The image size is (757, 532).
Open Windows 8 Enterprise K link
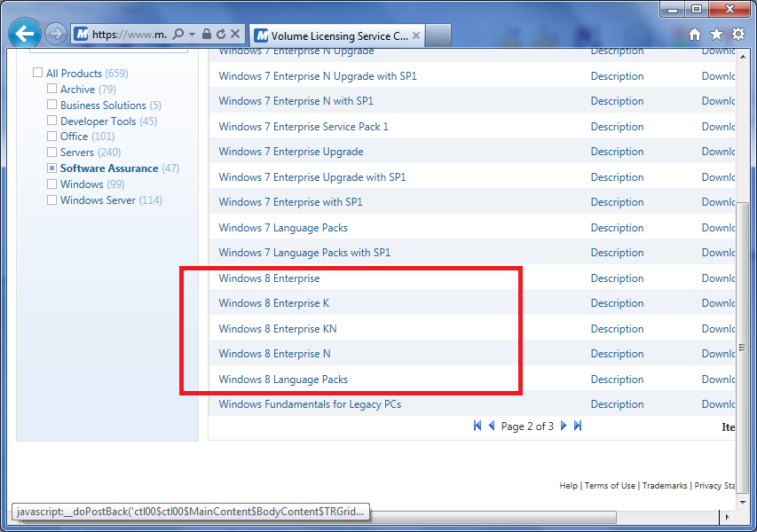coord(273,303)
